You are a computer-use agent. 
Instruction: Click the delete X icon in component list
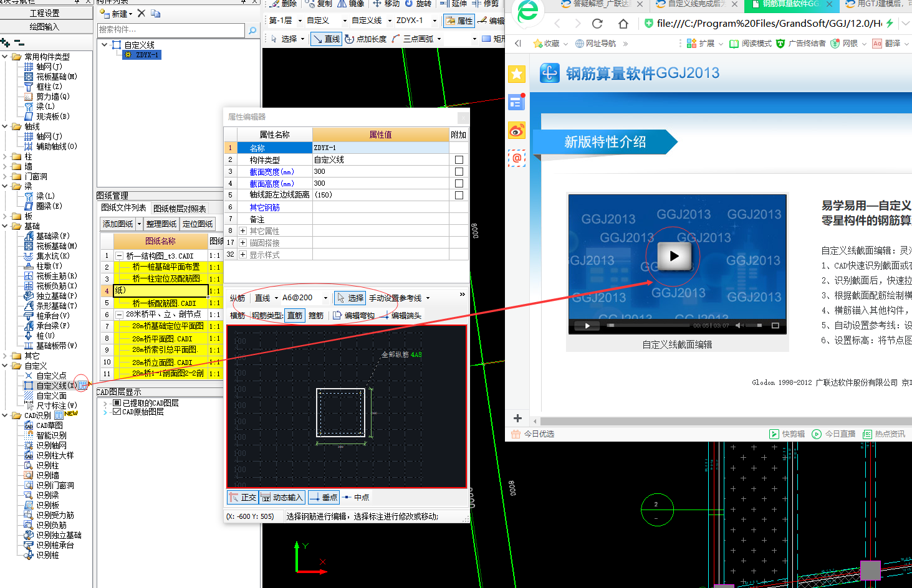tap(142, 13)
